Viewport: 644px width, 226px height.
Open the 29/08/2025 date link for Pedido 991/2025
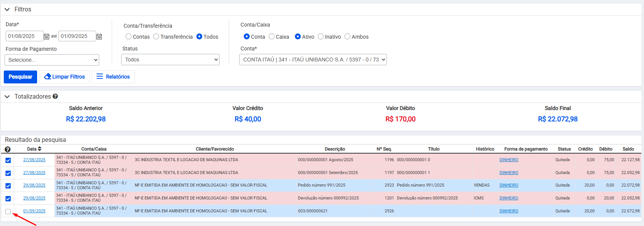pyautogui.click(x=34, y=185)
